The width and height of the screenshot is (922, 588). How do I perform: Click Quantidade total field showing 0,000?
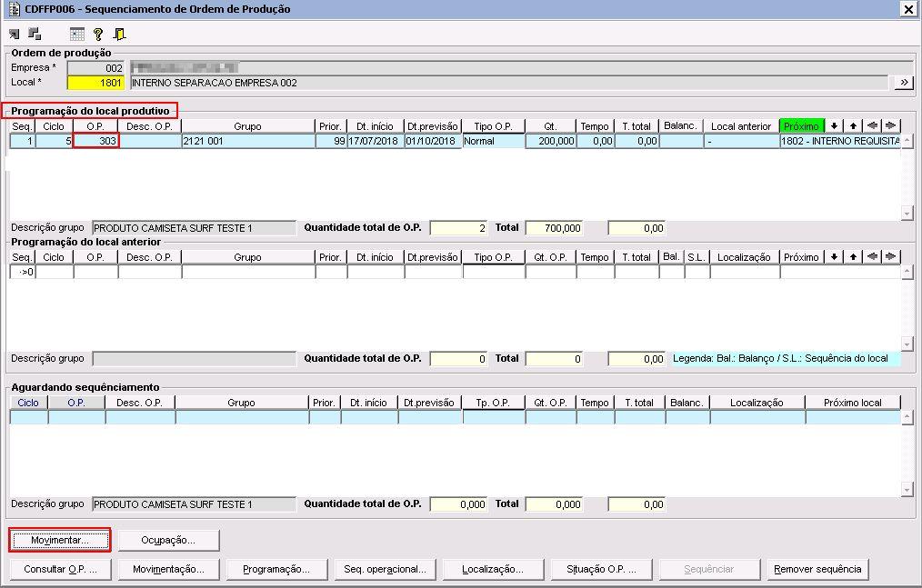(x=458, y=503)
